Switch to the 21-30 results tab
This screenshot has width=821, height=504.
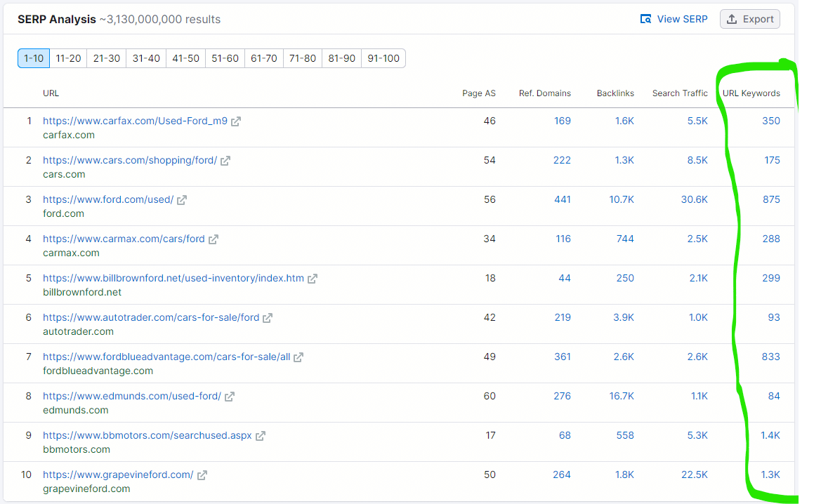(x=106, y=58)
